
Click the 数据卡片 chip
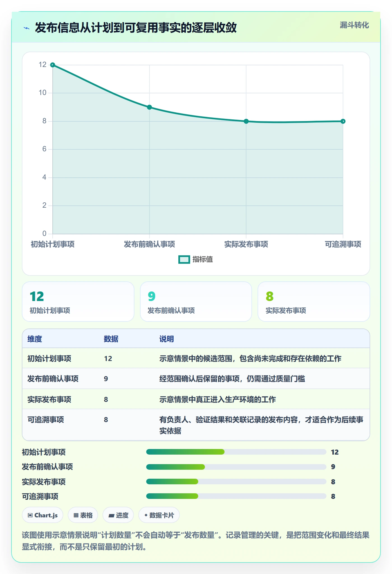tap(159, 515)
